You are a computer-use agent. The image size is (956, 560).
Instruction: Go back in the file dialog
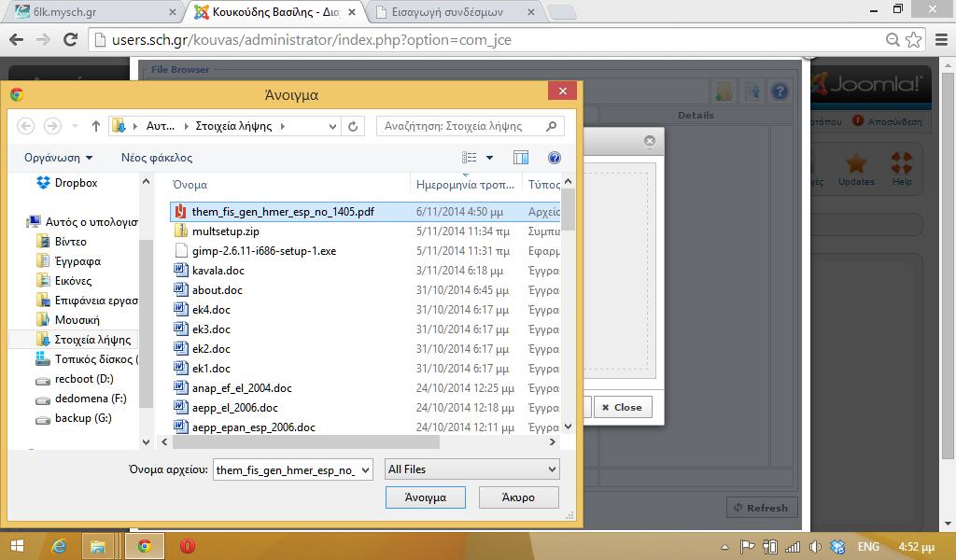pyautogui.click(x=25, y=126)
